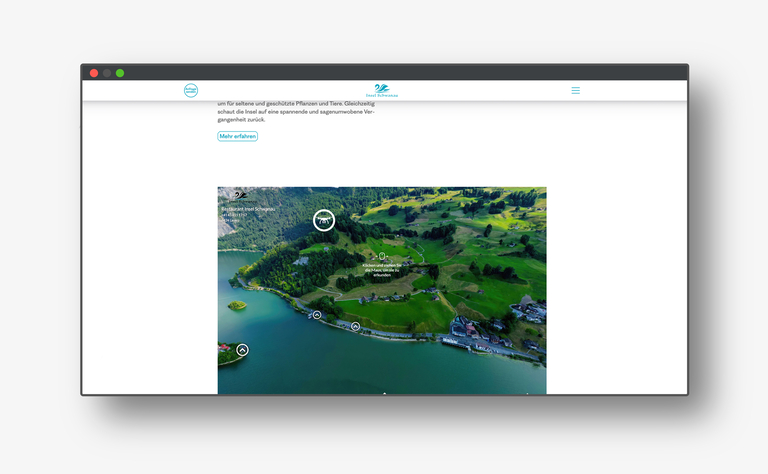Click 'Restaurant Insel Schwanau' text in the panorama
This screenshot has width=768, height=474.
coord(247,209)
